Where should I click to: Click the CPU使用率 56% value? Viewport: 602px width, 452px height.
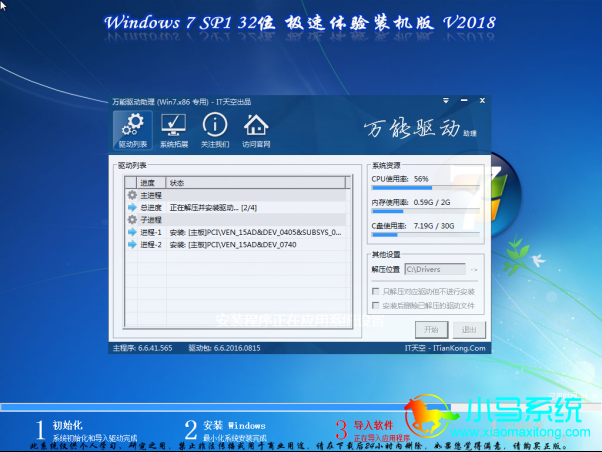pos(421,179)
